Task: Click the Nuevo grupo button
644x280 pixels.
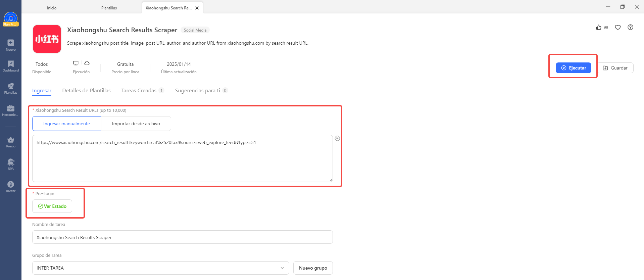Action: point(313,268)
